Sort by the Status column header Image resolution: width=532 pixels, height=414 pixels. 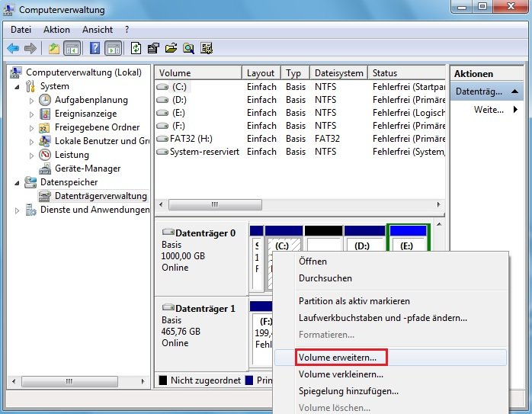[406, 73]
